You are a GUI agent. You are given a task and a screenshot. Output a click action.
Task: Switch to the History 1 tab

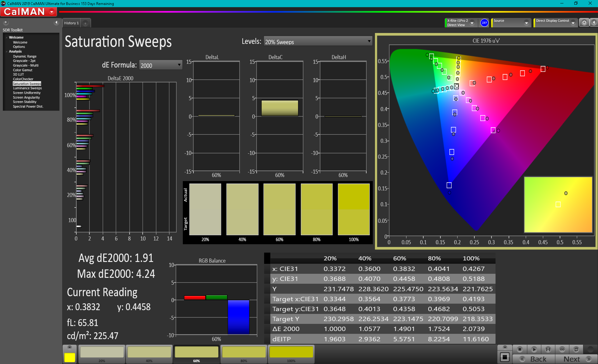(x=71, y=23)
